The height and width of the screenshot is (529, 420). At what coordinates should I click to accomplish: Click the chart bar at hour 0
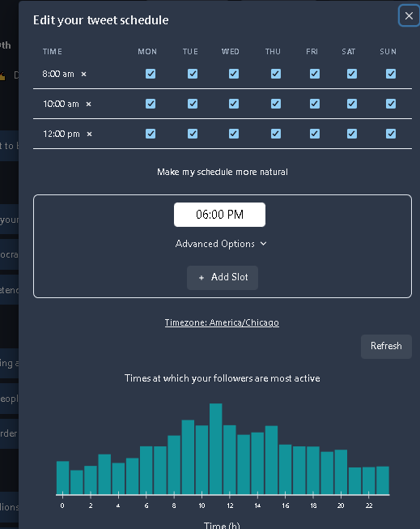click(x=62, y=478)
